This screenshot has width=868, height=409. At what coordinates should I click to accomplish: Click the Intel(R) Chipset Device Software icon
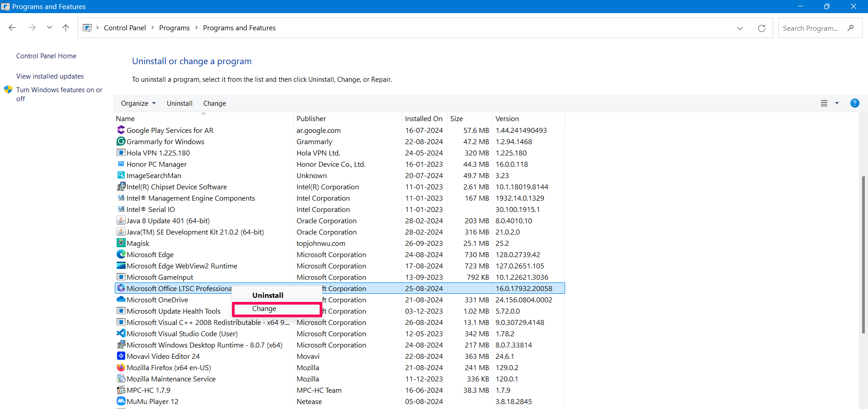(x=121, y=187)
